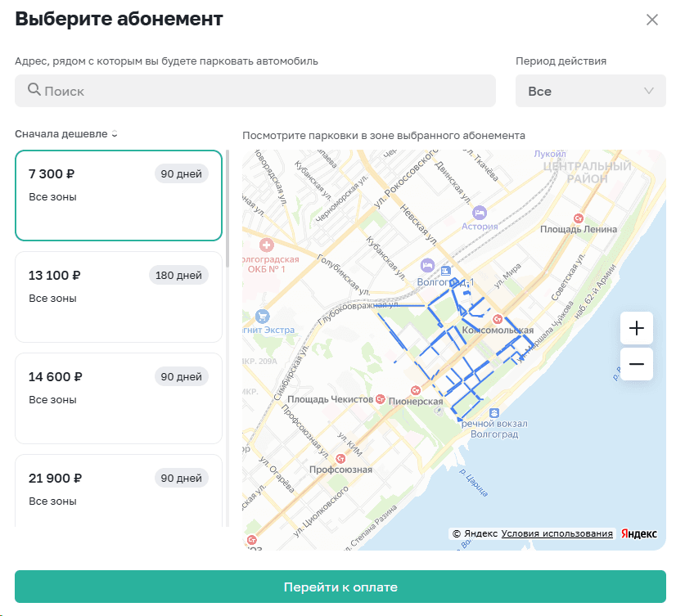Click the Речной вокзал Волгоград marker

point(493,412)
